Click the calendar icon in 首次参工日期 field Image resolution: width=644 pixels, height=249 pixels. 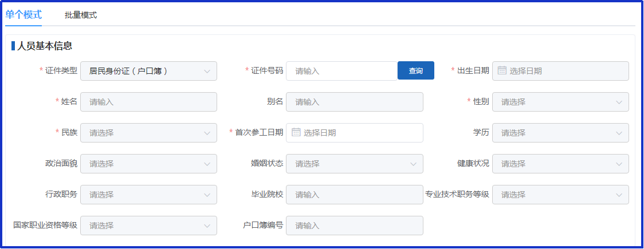coord(296,132)
